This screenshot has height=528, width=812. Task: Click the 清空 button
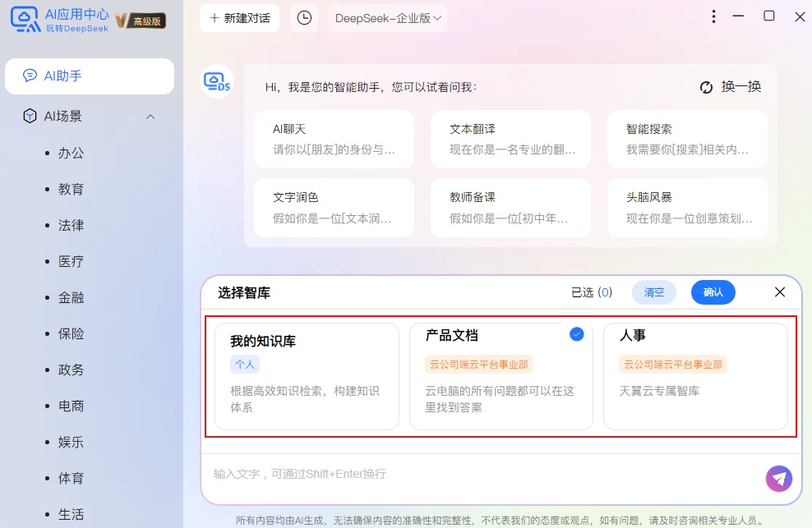[654, 292]
